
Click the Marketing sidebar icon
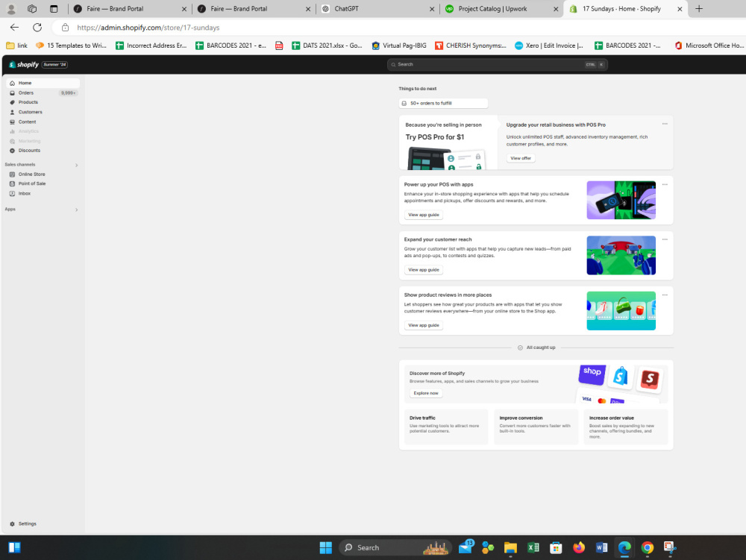pyautogui.click(x=13, y=141)
